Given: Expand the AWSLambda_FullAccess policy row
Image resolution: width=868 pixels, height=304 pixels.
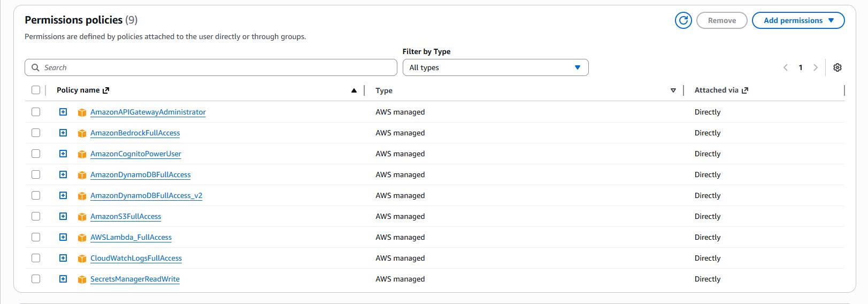Looking at the screenshot, I should point(63,237).
